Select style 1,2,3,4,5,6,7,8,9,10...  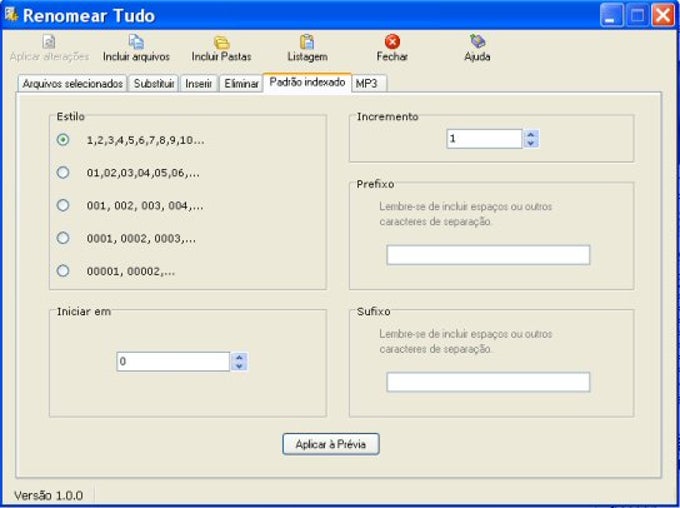coord(63,140)
